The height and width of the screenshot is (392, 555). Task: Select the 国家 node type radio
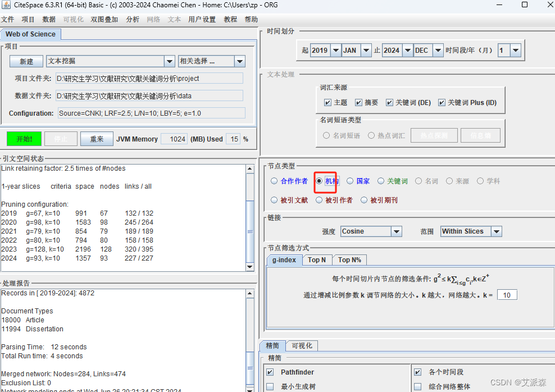click(x=350, y=181)
